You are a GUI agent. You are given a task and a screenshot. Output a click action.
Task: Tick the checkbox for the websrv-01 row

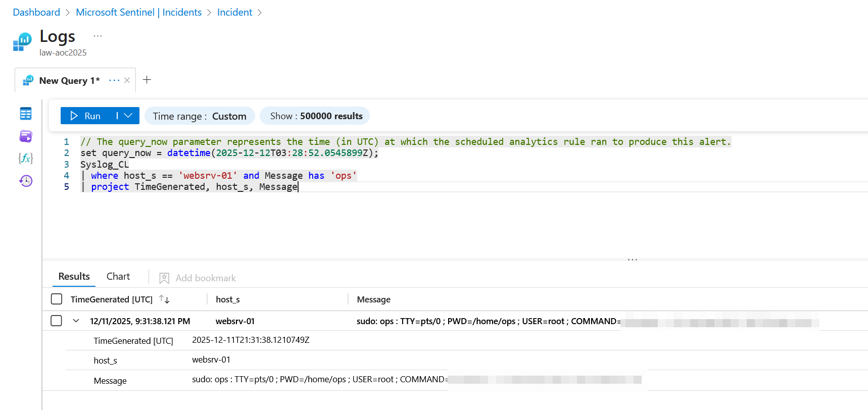click(57, 321)
